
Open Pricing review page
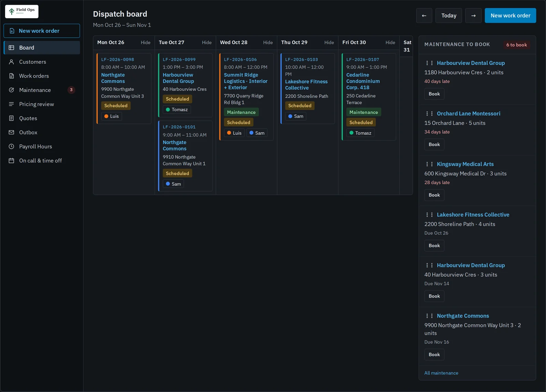coord(42,104)
